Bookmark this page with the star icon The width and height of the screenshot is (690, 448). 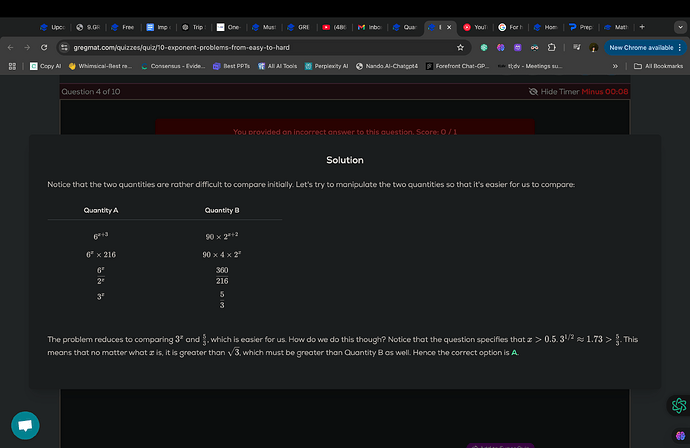[x=460, y=48]
